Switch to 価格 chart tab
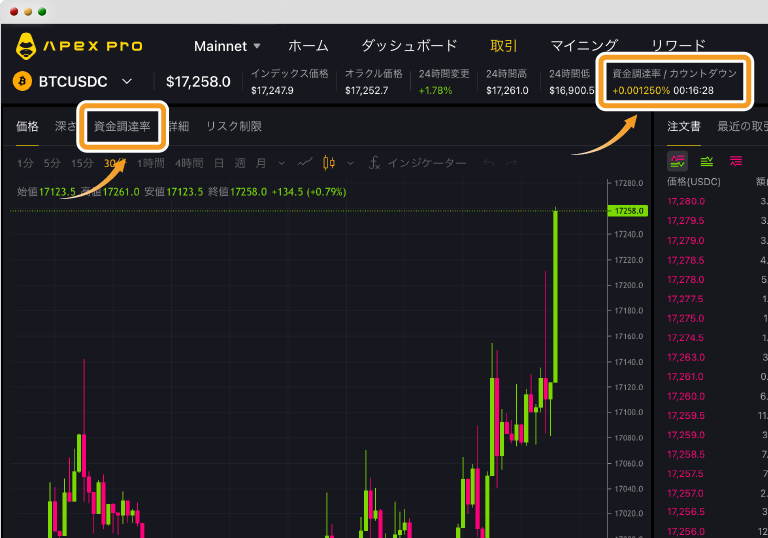This screenshot has width=768, height=538. 27,126
